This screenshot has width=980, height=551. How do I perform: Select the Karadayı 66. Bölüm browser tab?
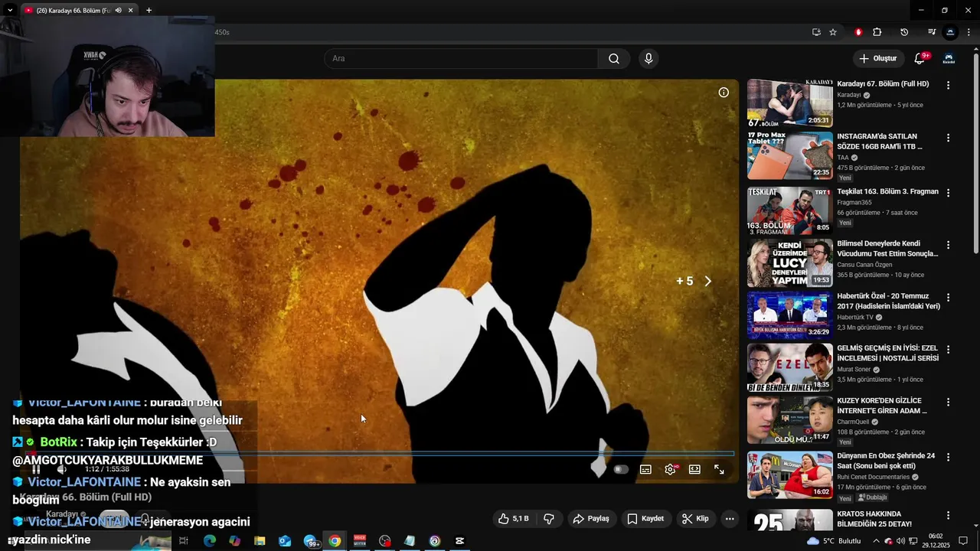click(x=73, y=11)
